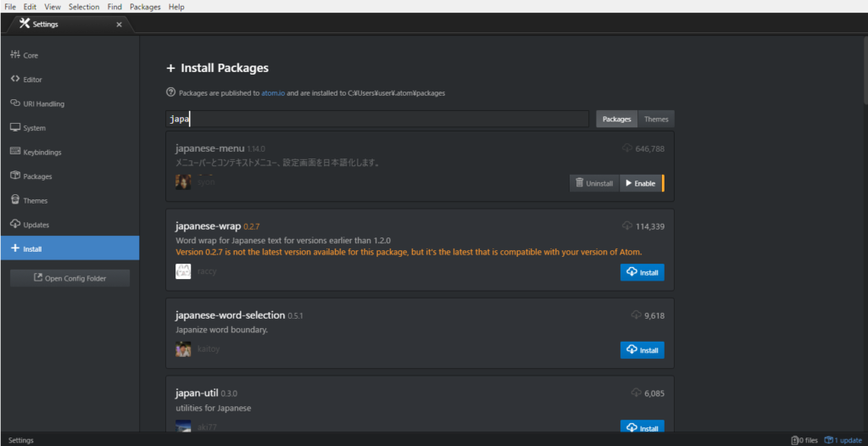Open the japanese-word-selection package title

231,315
